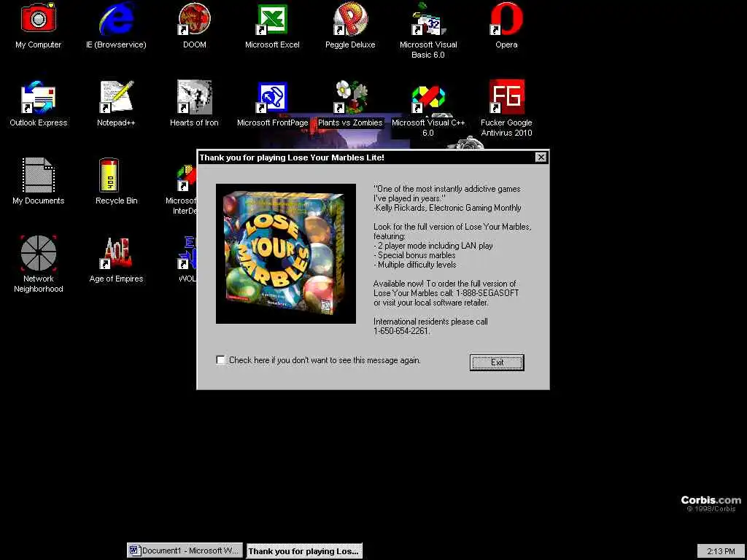Click the 2:13 PM clock in the tray
The width and height of the screenshot is (747, 560).
(x=721, y=551)
